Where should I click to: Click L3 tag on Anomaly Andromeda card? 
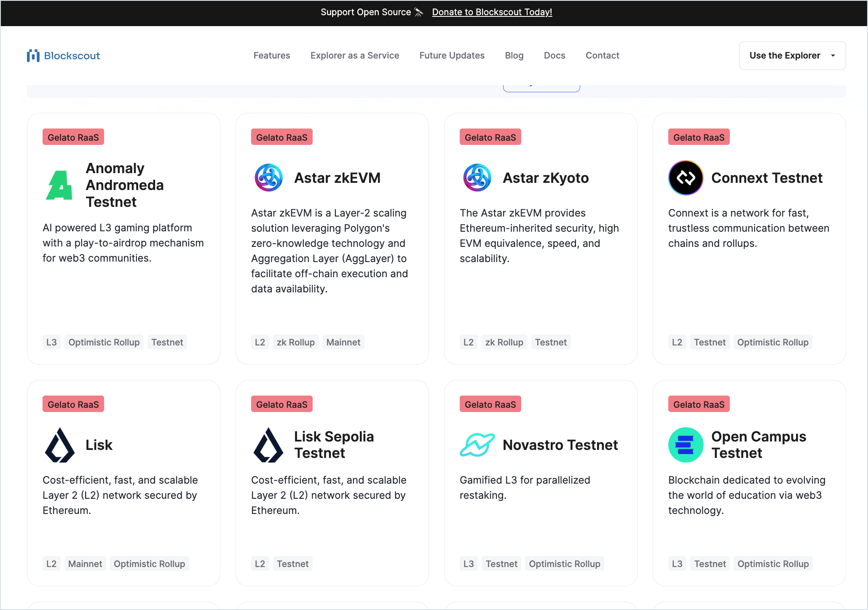[x=51, y=342]
